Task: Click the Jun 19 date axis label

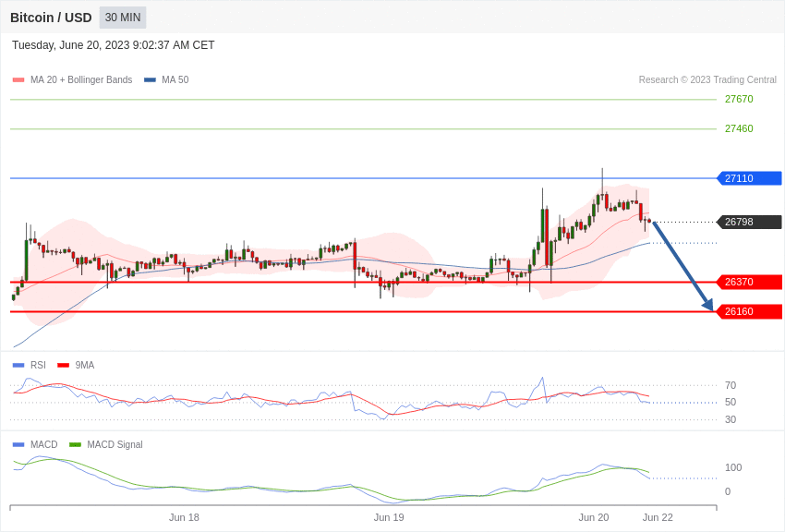Action: (x=389, y=517)
